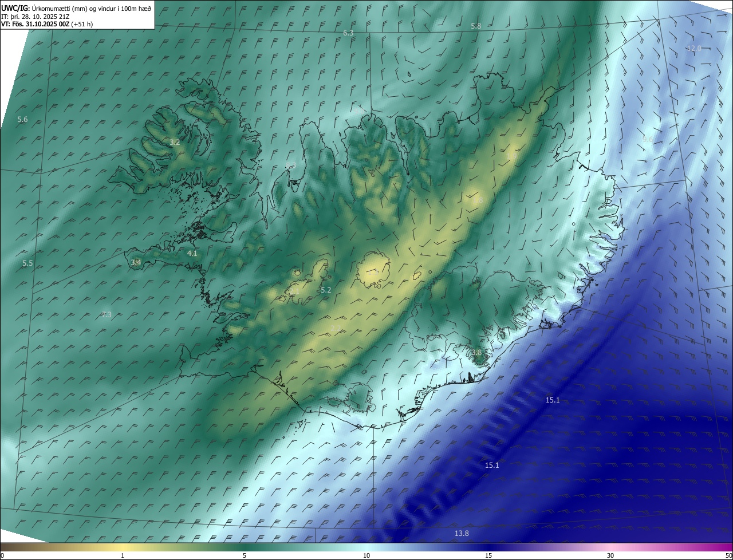The image size is (733, 560).
Task: Click the title line 'UWC/IG: Úrkomumætti (mm) og vindur í 100m hæð'
Action: [x=76, y=8]
